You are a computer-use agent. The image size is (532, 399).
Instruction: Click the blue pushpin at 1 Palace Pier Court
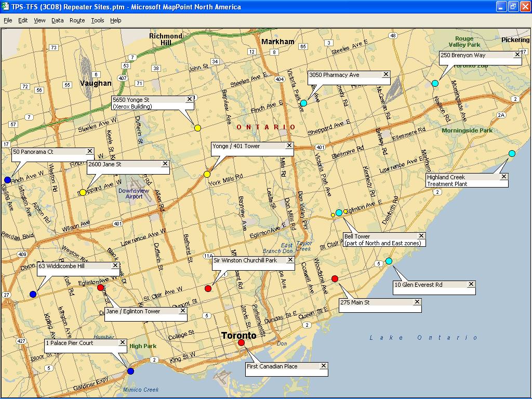point(131,371)
